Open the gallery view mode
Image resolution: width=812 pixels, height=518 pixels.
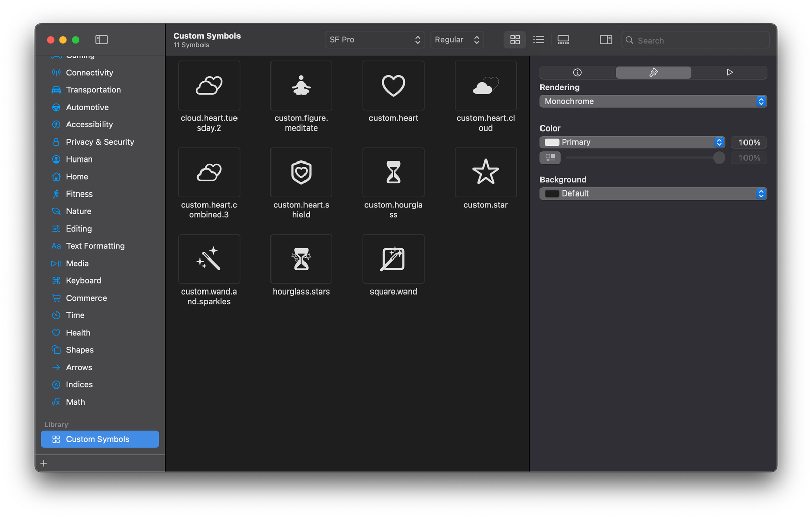click(x=563, y=39)
